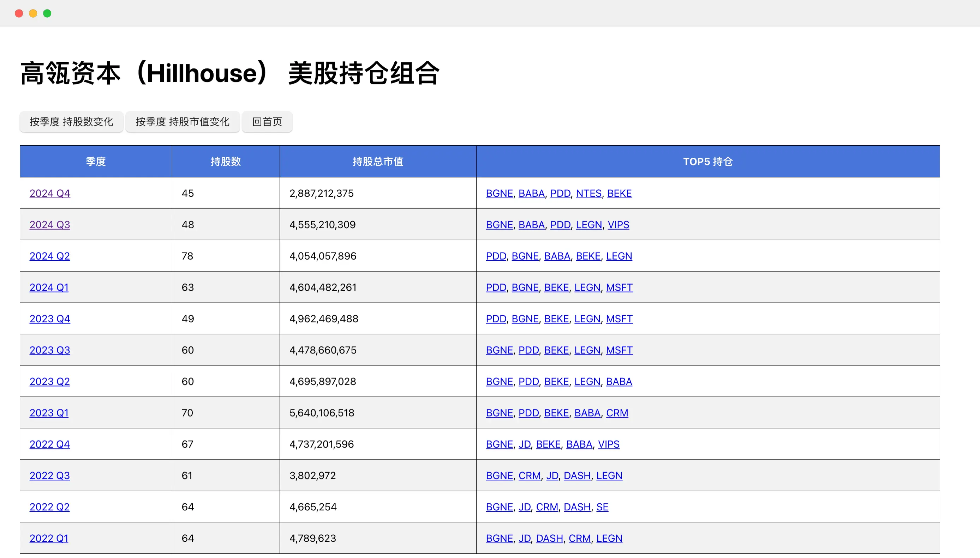Click PDD in the 2024 Q2 row
The image size is (980, 558).
pyautogui.click(x=496, y=256)
